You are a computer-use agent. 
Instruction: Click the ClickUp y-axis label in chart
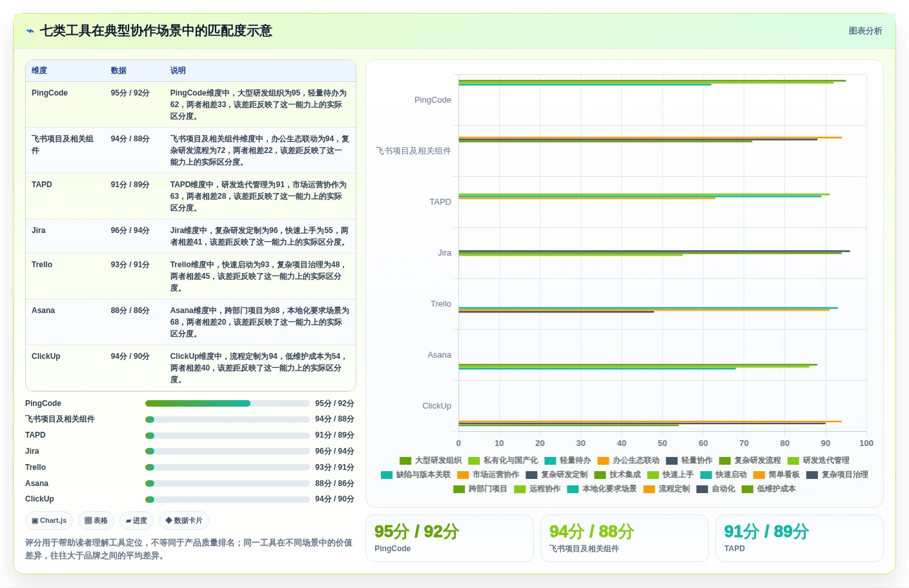[x=436, y=406]
